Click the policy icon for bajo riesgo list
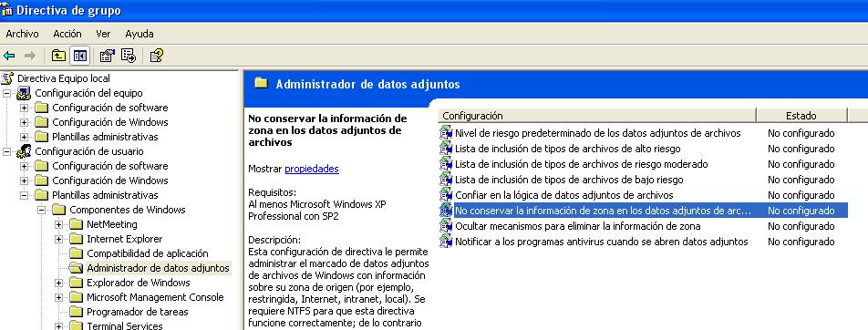Viewport: 868px width, 330px height. [x=446, y=180]
